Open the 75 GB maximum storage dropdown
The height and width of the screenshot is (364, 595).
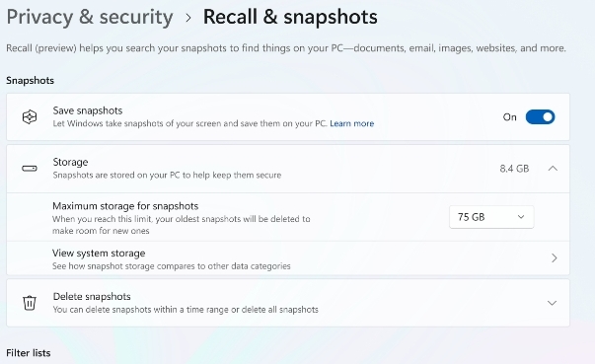491,217
